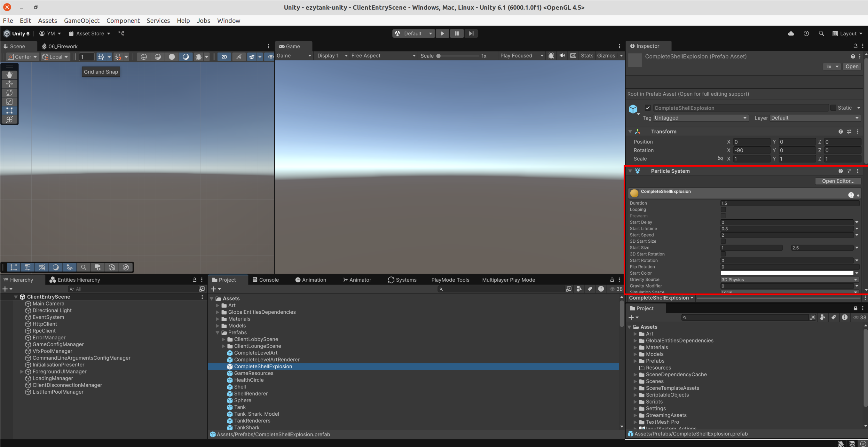Toggle 3D Start Size checkbox
This screenshot has height=447, width=868.
[723, 241]
